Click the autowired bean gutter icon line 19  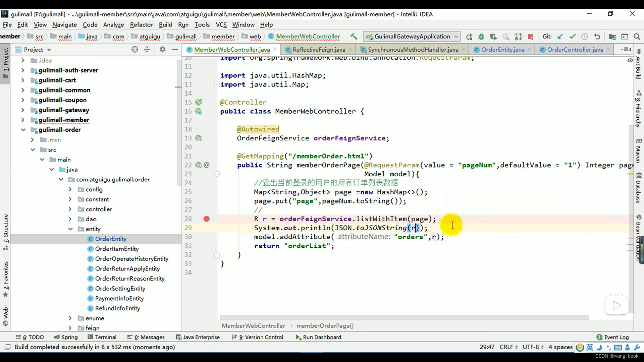(x=199, y=138)
